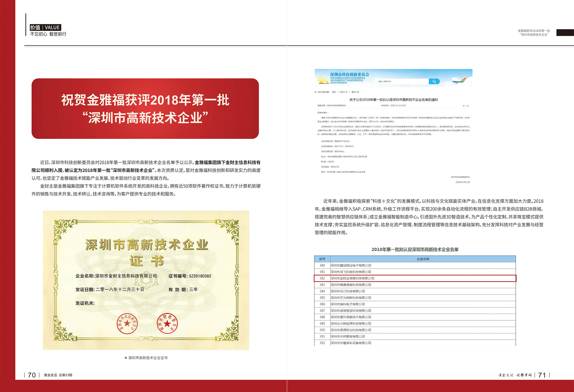574x392 pixels.
Task: Select row 387 深圳市诚信恒佳科技有限公司
Action: [415, 311]
